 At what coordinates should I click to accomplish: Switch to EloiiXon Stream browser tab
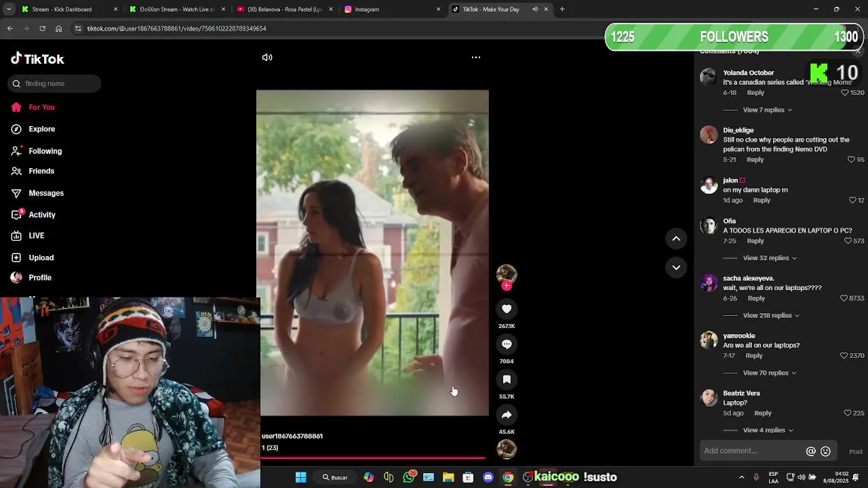coord(176,9)
